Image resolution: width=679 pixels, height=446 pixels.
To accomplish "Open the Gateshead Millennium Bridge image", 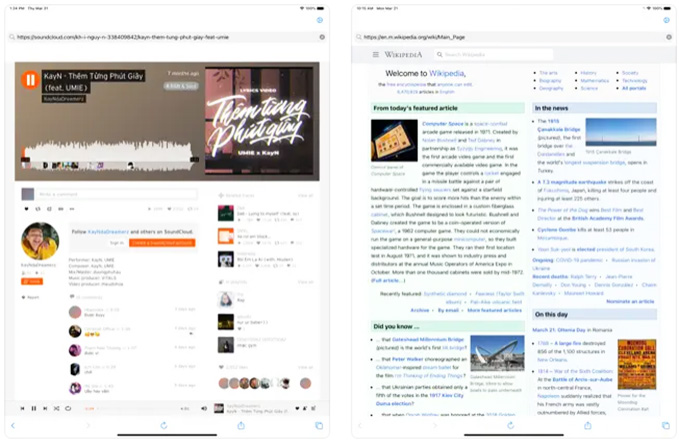I will point(497,353).
